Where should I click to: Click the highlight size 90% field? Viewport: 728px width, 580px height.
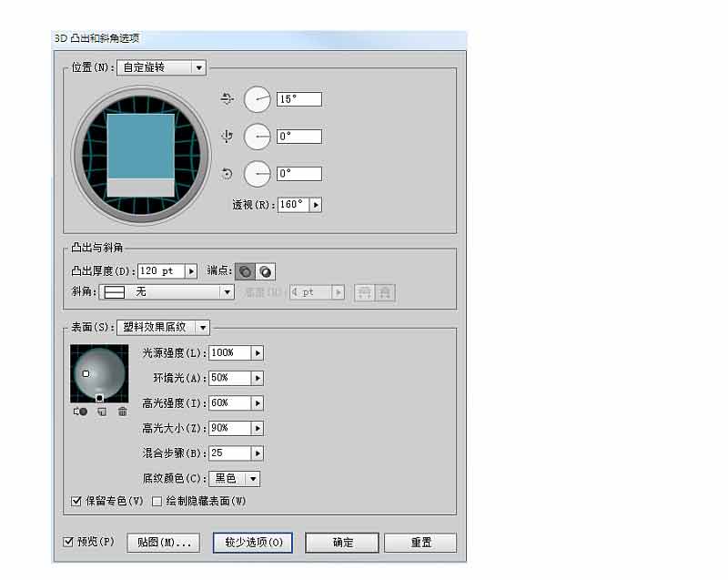coord(230,428)
